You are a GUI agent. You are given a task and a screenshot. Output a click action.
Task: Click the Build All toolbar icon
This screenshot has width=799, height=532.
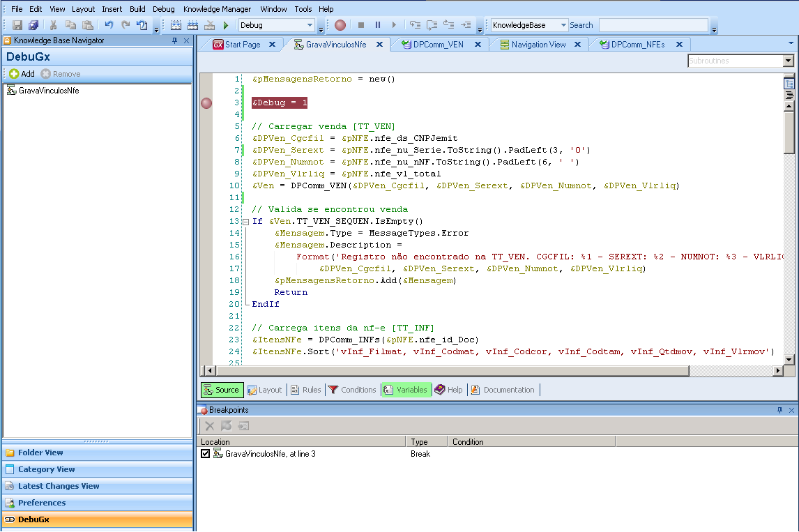point(176,25)
